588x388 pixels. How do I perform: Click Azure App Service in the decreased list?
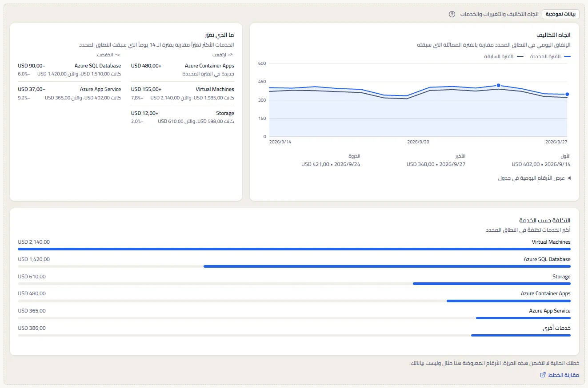click(100, 89)
